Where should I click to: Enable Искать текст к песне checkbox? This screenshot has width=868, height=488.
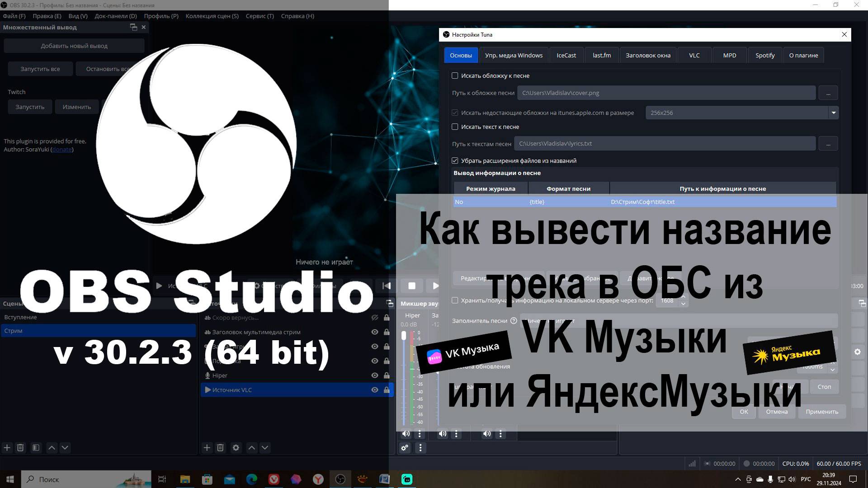coord(455,127)
